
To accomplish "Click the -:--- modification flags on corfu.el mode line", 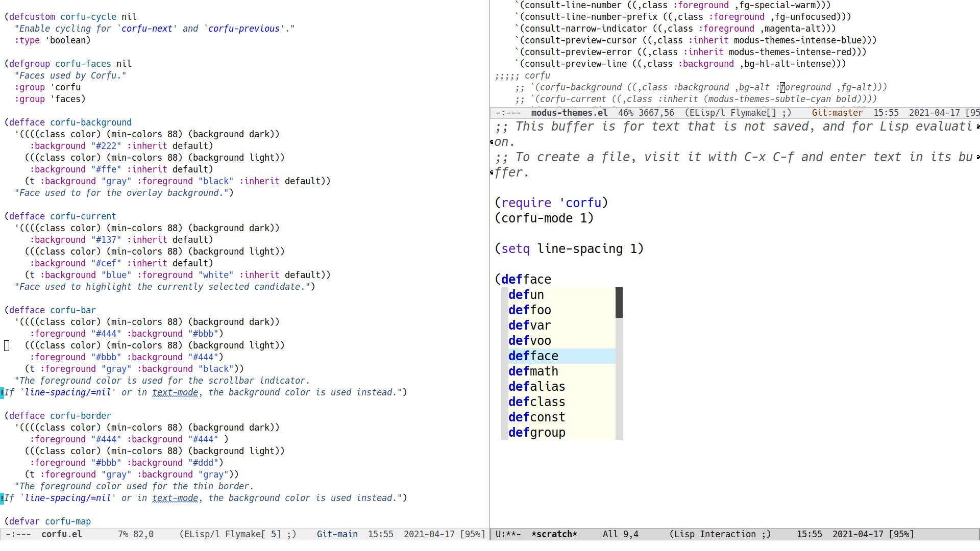I will (18, 534).
